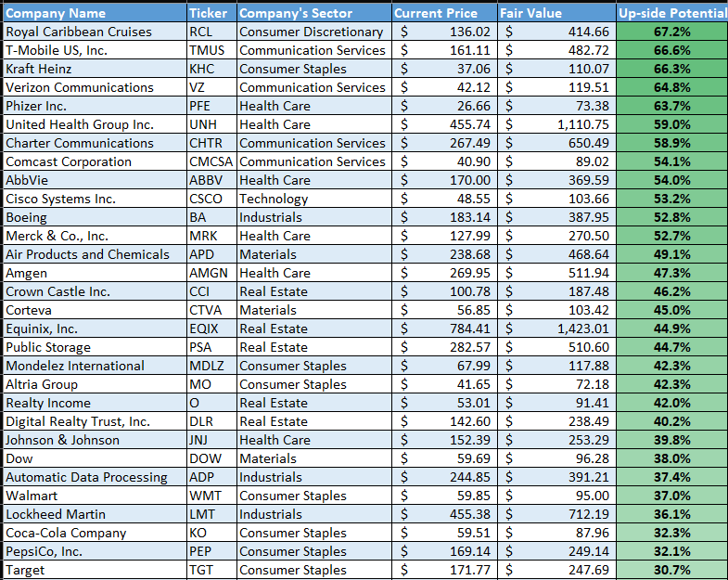
Task: Click the TGT ticker cell
Action: tap(211, 570)
